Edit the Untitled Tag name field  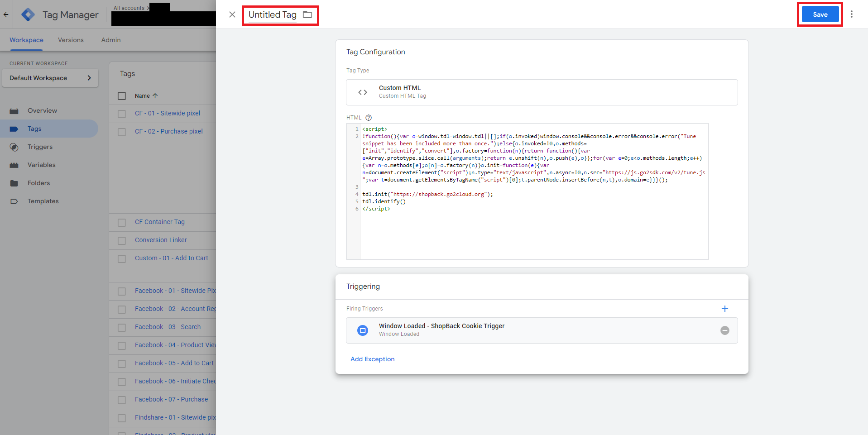(x=272, y=14)
